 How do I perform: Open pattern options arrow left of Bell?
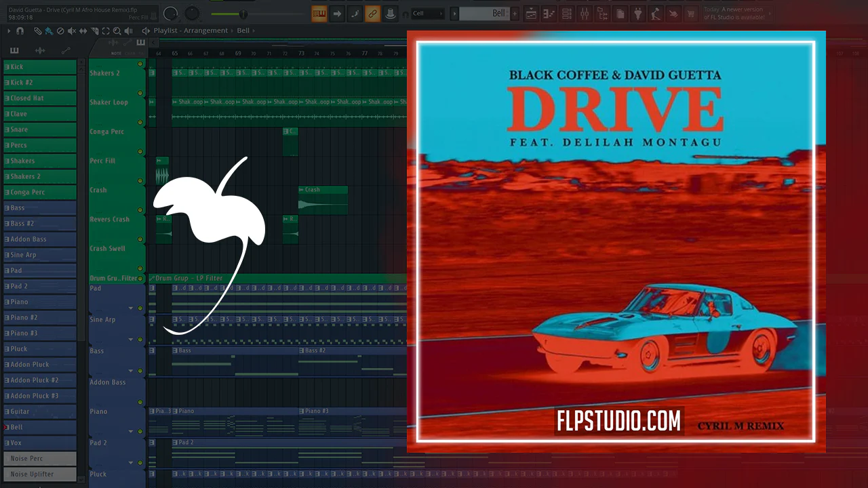click(x=454, y=14)
